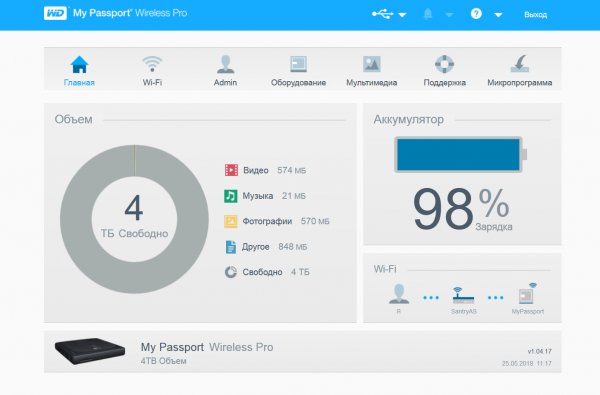Click the My Passport drive thumbnail

pyautogui.click(x=90, y=351)
